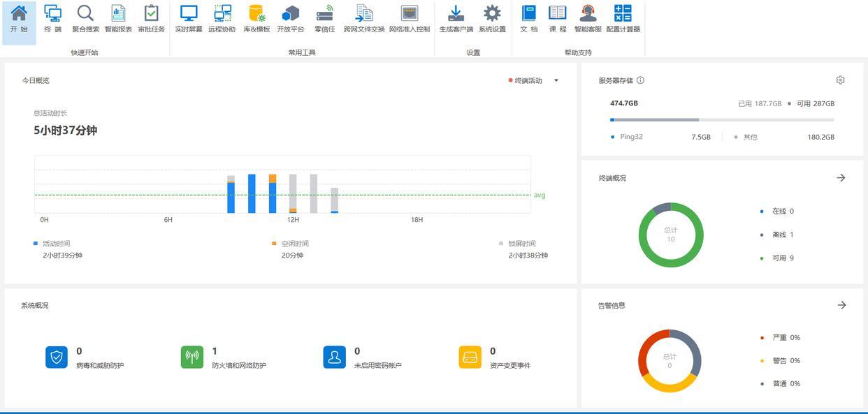Viewport: 868px width, 414px height.
Task: Open 智能报表 smart reports
Action: pos(118,19)
